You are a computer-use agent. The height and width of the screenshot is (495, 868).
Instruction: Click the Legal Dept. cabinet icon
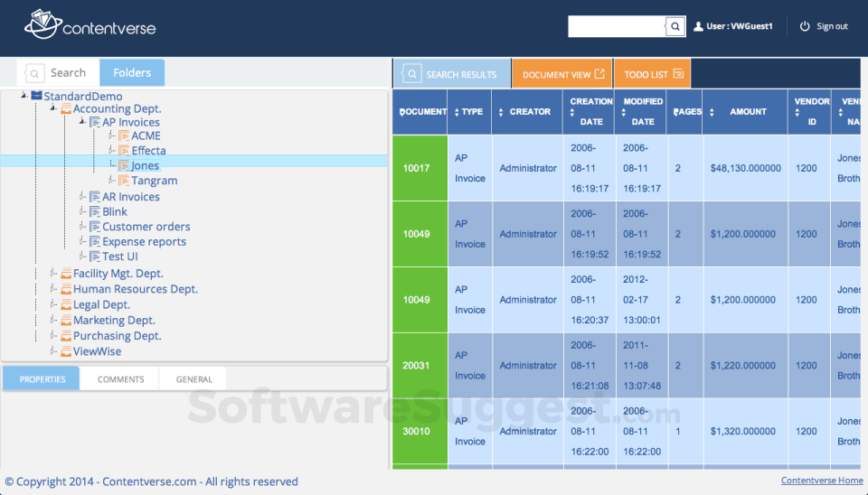click(66, 304)
